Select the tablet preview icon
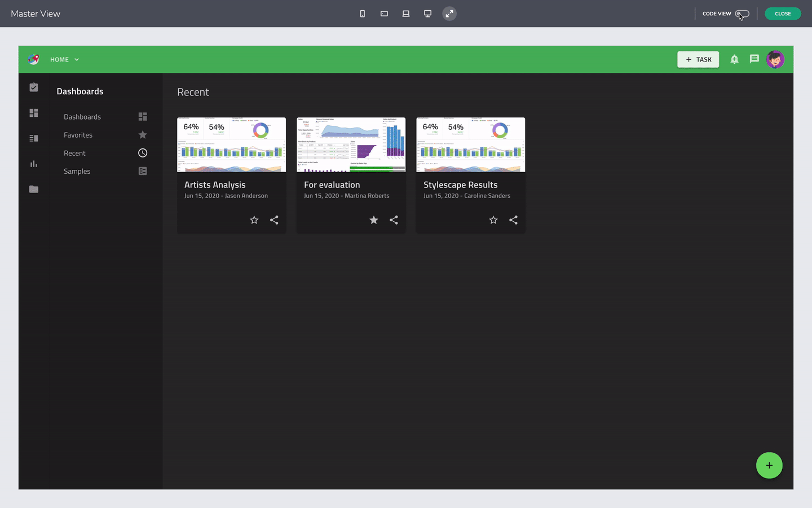Screen dimensions: 812x508 pos(384,14)
